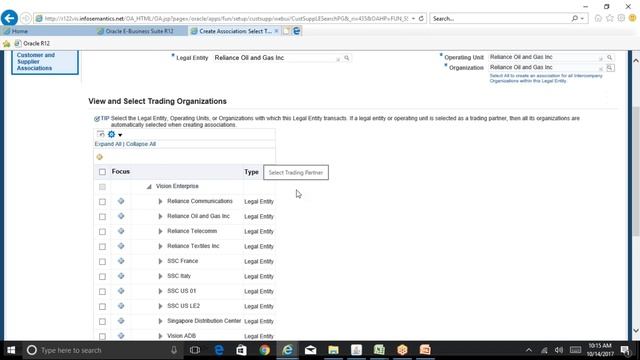Click the Vision Enterprise tree label
Screen dimensions: 640x360
click(177, 186)
